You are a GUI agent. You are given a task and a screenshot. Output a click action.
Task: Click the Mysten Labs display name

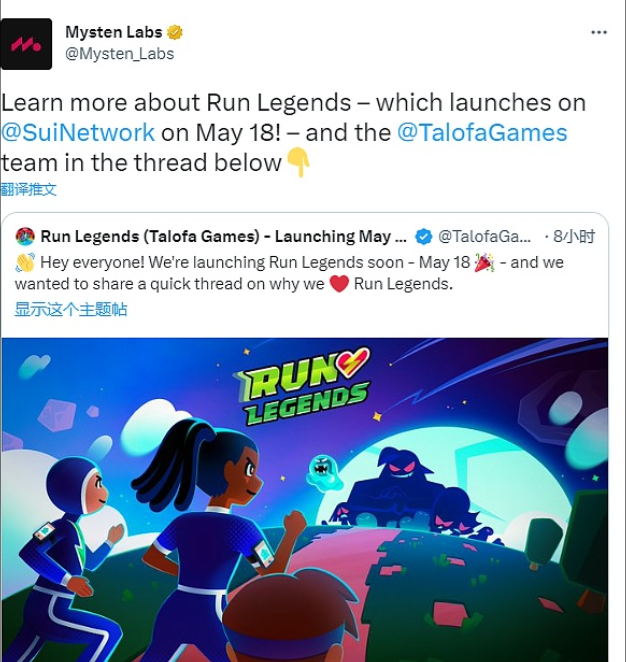click(x=114, y=32)
